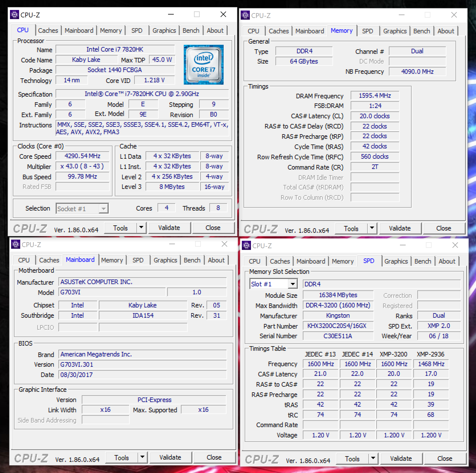Click the Max TDP value '45.0 W'

pos(162,60)
